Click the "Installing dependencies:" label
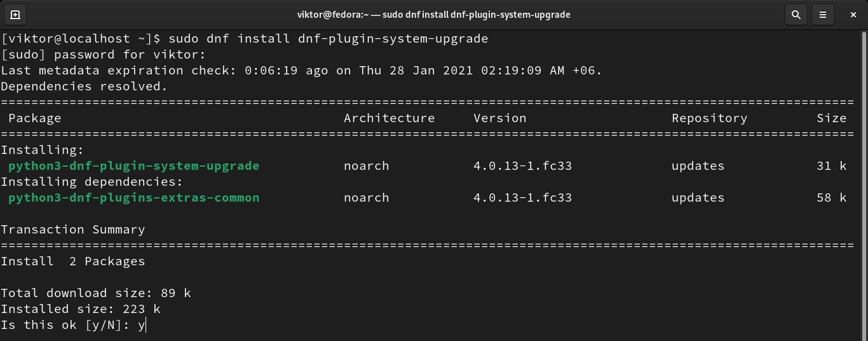This screenshot has width=868, height=341. pos(92,182)
